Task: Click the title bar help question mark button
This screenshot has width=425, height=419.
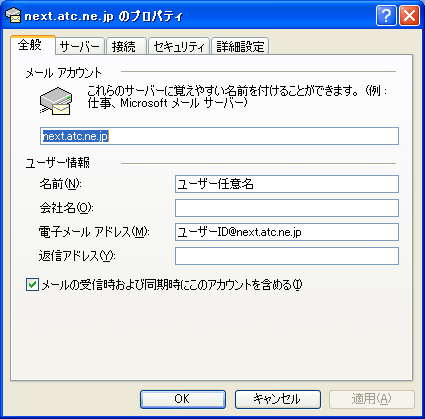Action: [386, 16]
